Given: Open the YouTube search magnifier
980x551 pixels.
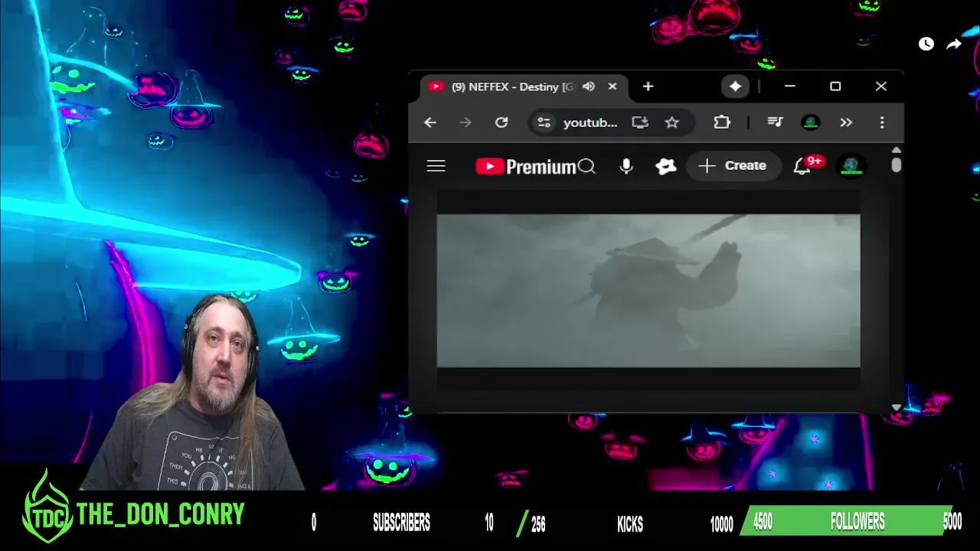Looking at the screenshot, I should tap(586, 166).
